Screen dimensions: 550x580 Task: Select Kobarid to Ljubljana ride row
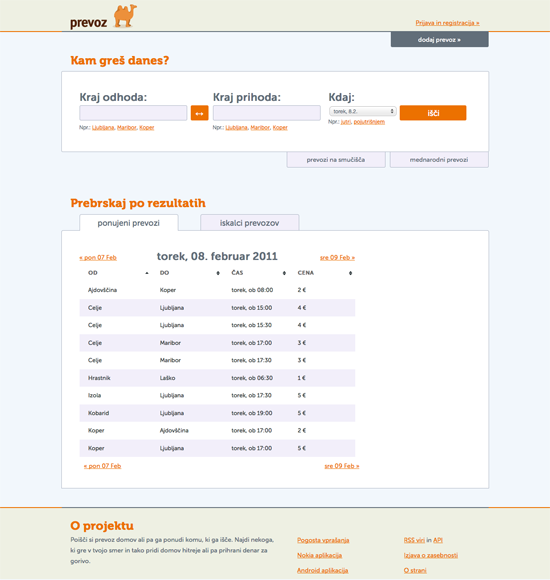click(x=217, y=413)
